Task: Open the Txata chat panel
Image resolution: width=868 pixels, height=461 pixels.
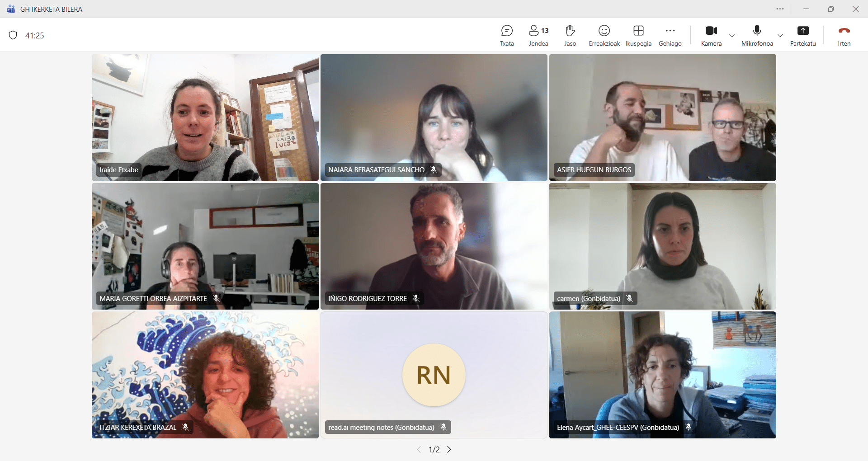Action: tap(507, 35)
